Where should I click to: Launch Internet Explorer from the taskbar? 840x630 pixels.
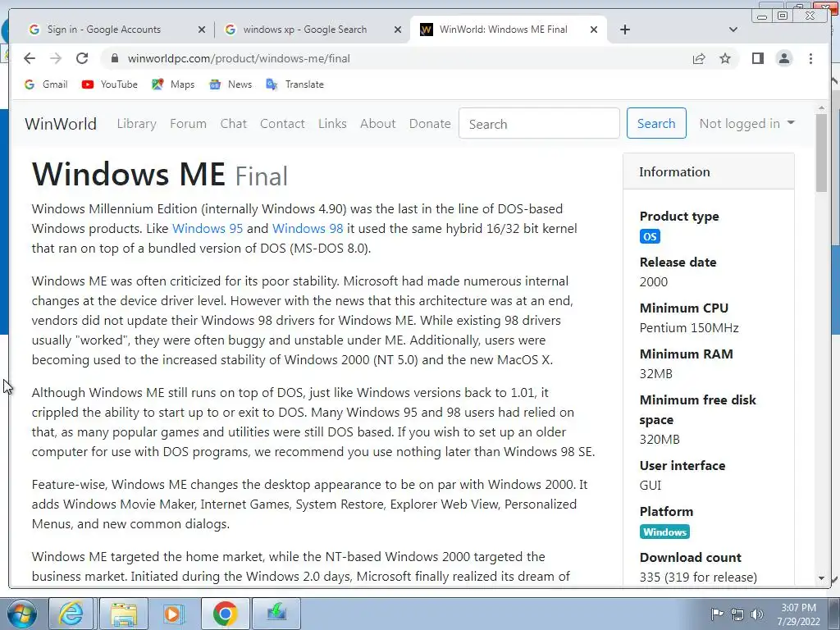[x=71, y=614]
